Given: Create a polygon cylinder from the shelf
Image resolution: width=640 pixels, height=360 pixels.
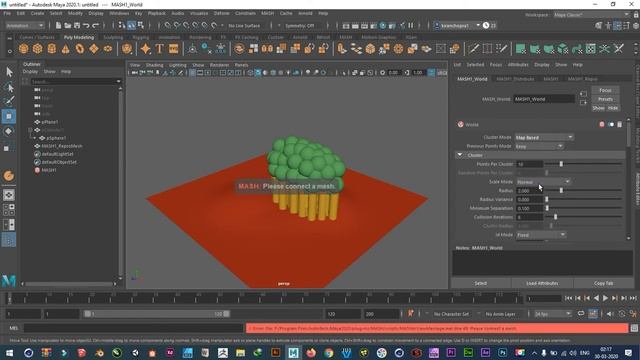Looking at the screenshot, I should pyautogui.click(x=51, y=49).
